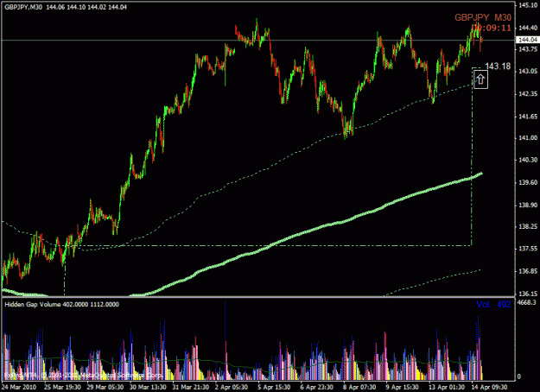
Task: Click the 30 Mar 13:30 time label
Action: (148, 387)
